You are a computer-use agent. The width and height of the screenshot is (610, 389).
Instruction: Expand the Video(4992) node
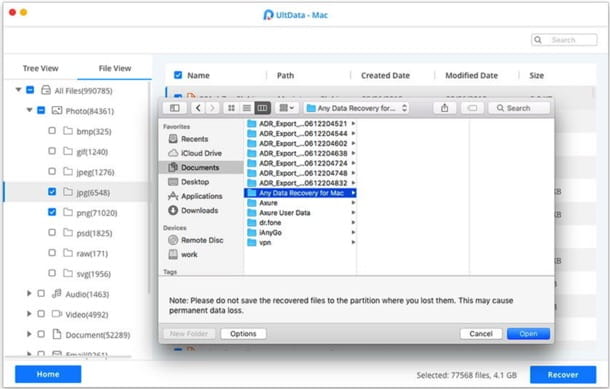point(29,314)
